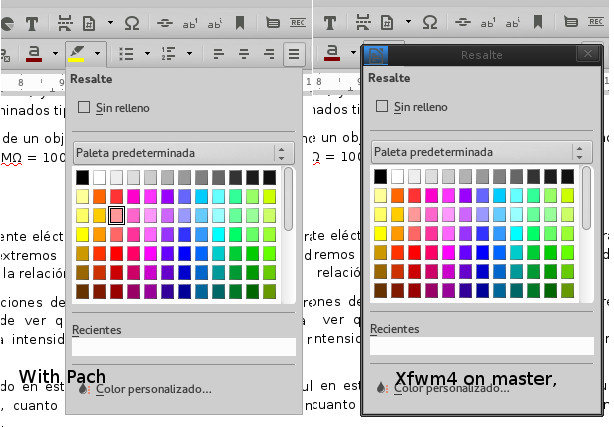Click the bookmark icon in left toolbar
The image size is (614, 427).
[240, 21]
